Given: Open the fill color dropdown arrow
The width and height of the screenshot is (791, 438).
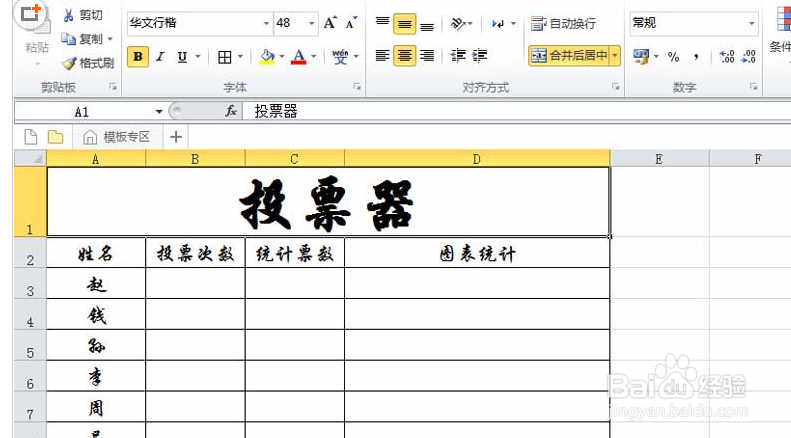Looking at the screenshot, I should pos(281,57).
